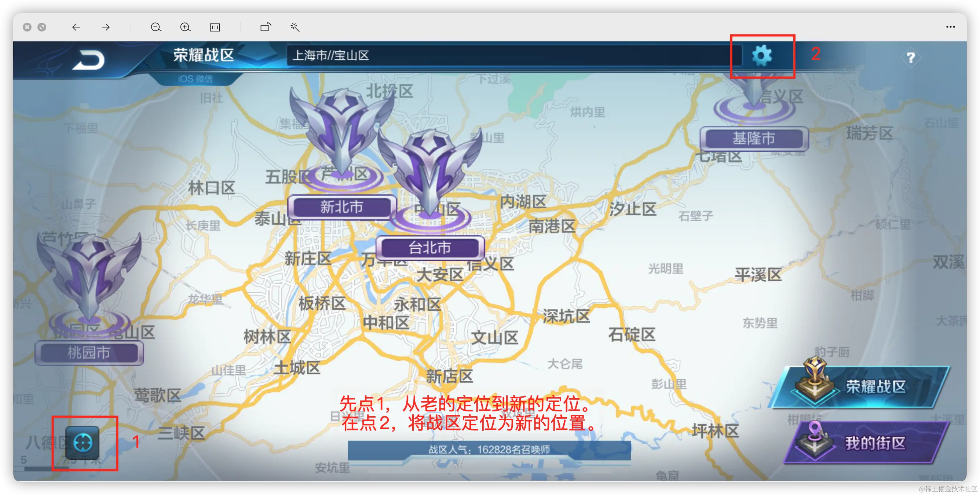Screen dimensions: 980x495
Task: Click the 1:1 actual size icon
Action: 215,27
